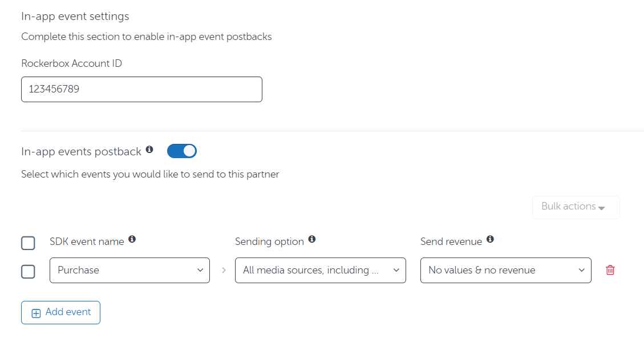
Task: Delete the Purchase event with the trash icon
Action: (x=610, y=270)
